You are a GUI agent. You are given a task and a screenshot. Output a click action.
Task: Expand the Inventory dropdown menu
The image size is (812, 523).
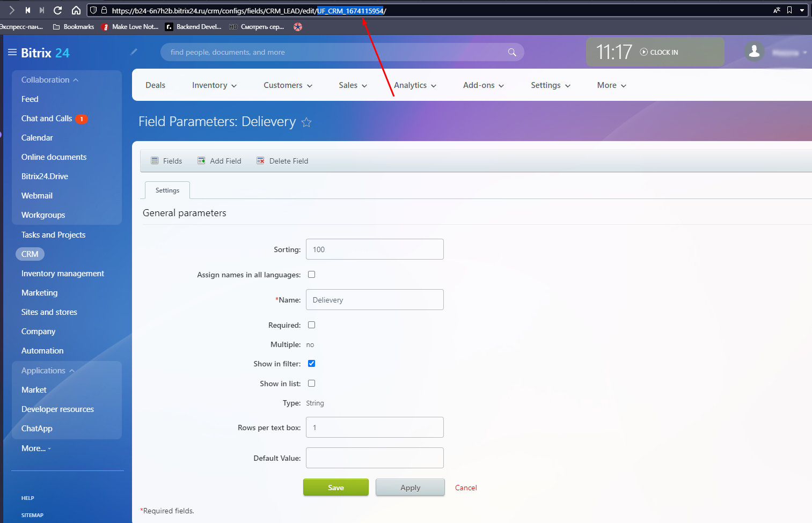coord(214,85)
